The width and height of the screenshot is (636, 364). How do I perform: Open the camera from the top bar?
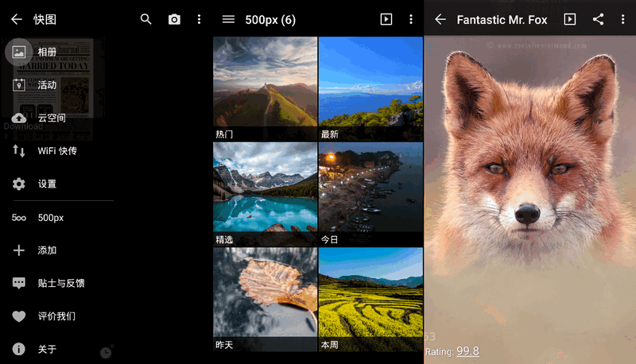174,19
